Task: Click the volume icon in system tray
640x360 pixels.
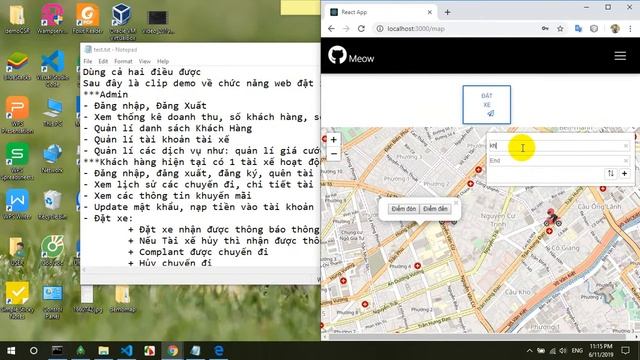Action: (x=563, y=351)
